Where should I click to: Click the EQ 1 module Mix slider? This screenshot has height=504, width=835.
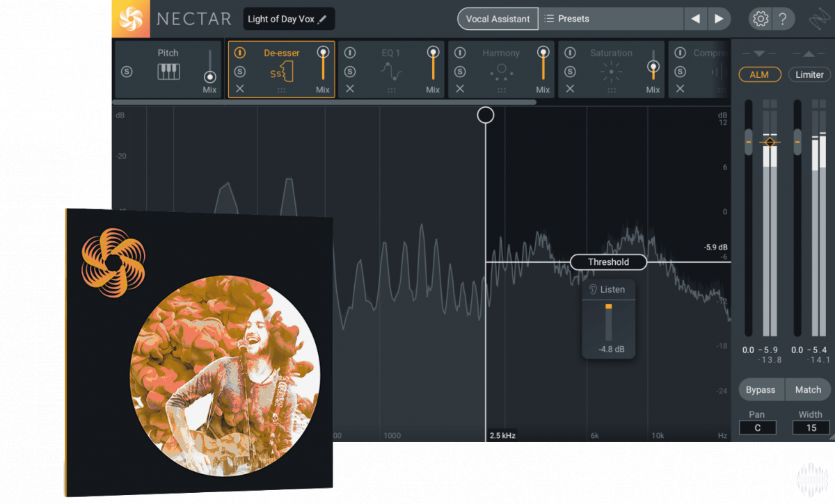pos(434,64)
